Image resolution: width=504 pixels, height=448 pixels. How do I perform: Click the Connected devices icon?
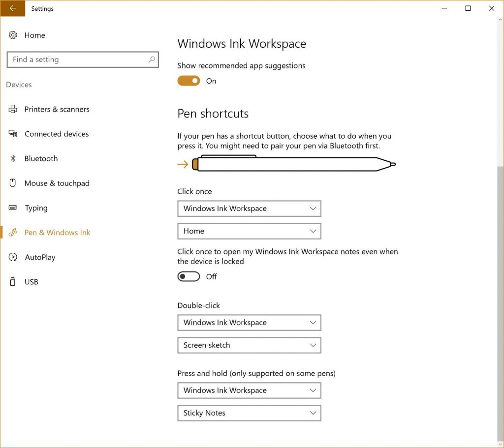click(12, 134)
